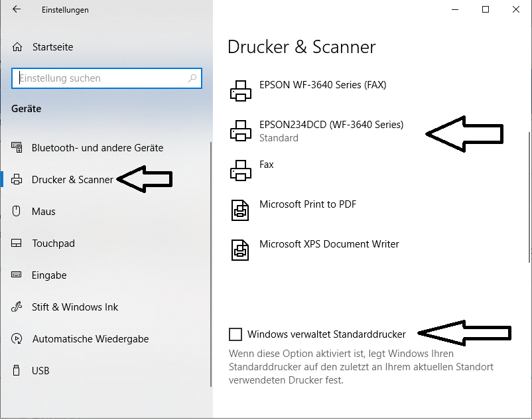Viewport: 532px width, 420px height.
Task: Click the USB sidebar icon
Action: tap(16, 370)
